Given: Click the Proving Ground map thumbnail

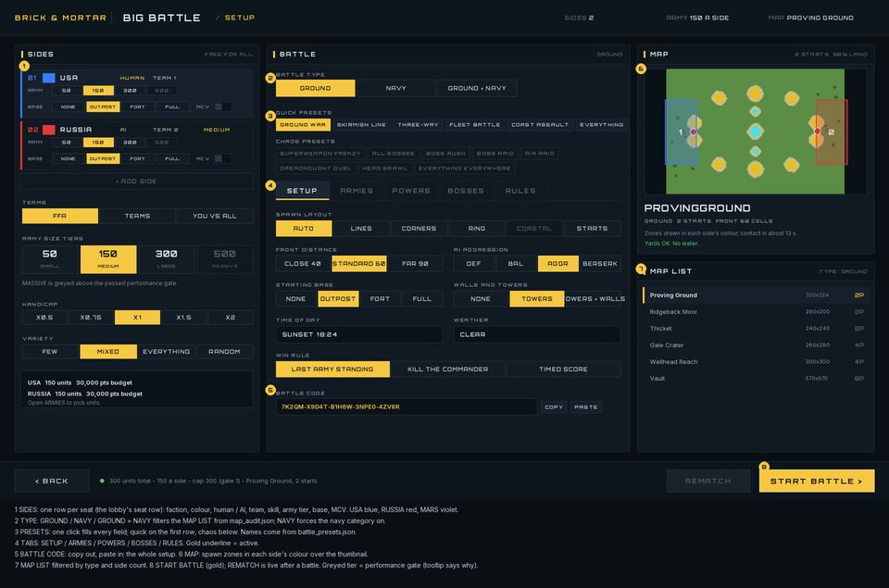Looking at the screenshot, I should coord(756,131).
